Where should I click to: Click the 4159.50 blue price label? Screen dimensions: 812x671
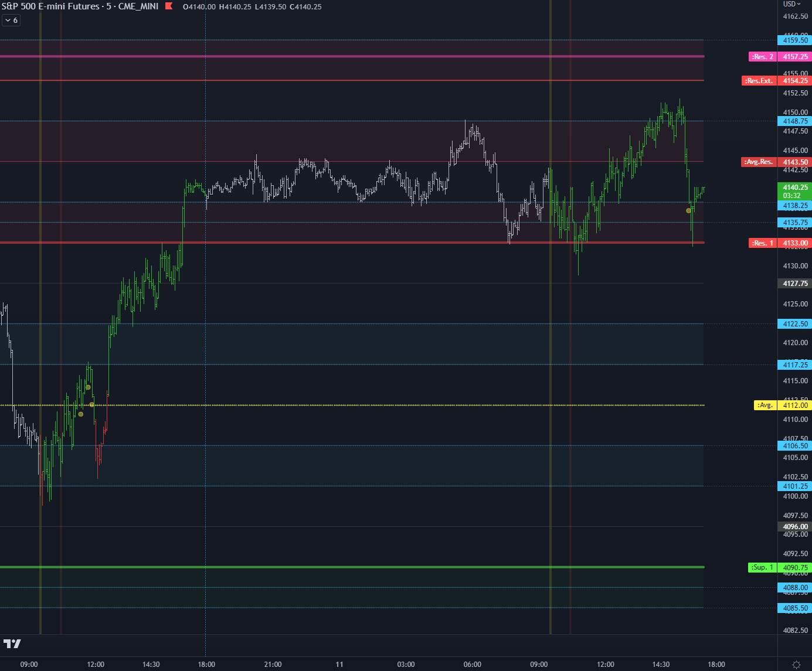coord(795,40)
